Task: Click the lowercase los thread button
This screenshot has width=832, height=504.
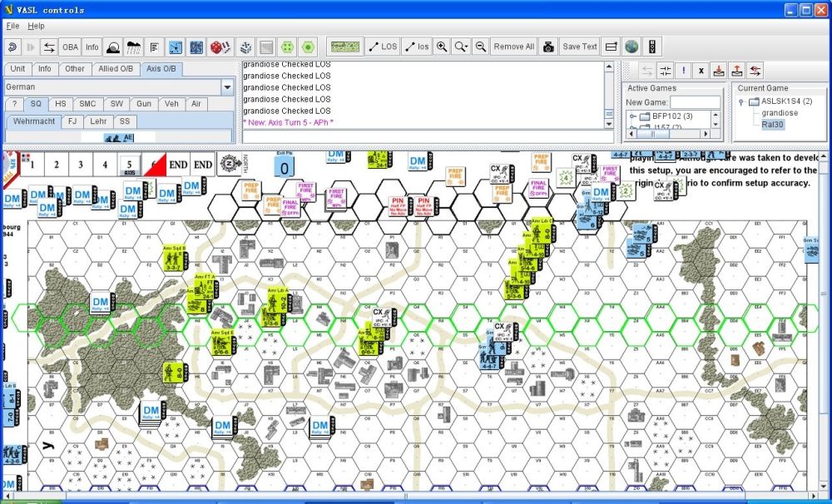Action: coord(417,47)
